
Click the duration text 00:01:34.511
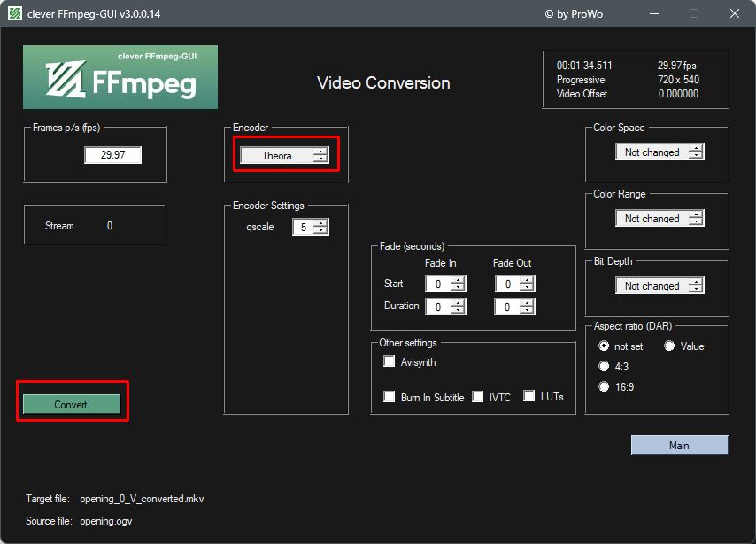pos(584,66)
